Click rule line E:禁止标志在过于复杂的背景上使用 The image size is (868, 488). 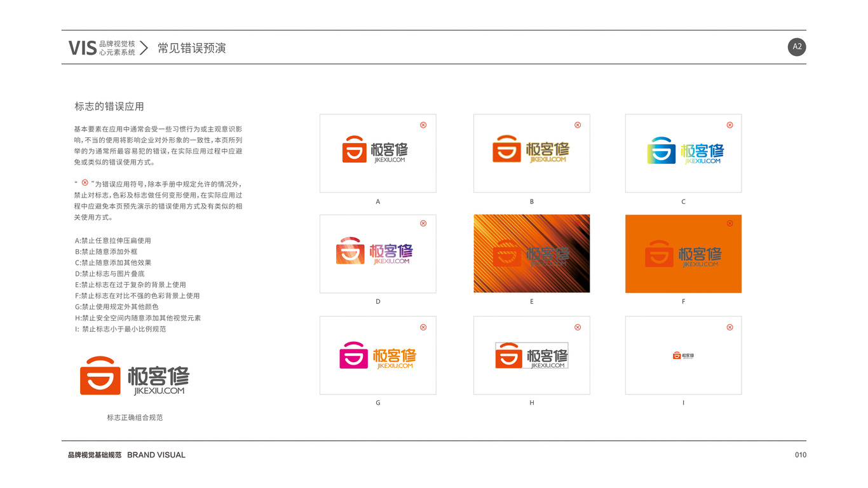pos(130,285)
